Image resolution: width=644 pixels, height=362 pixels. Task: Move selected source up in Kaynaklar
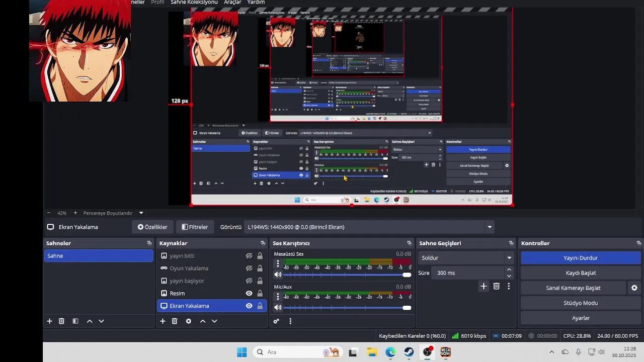click(203, 321)
